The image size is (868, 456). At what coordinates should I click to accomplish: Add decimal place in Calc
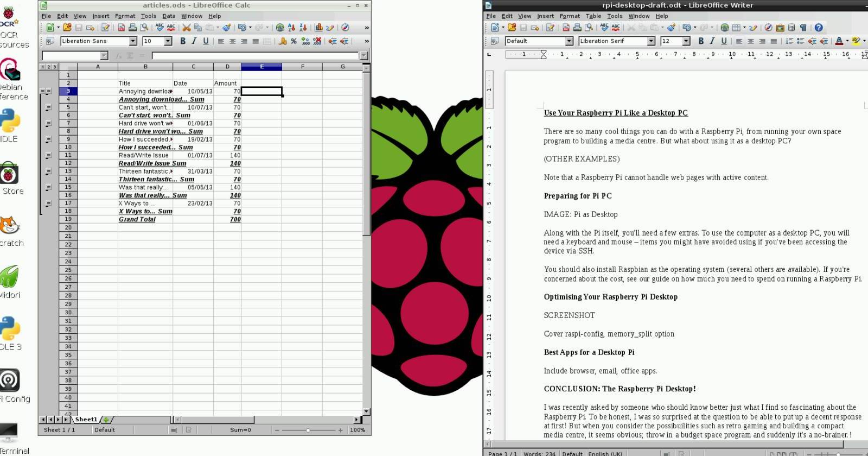point(305,41)
